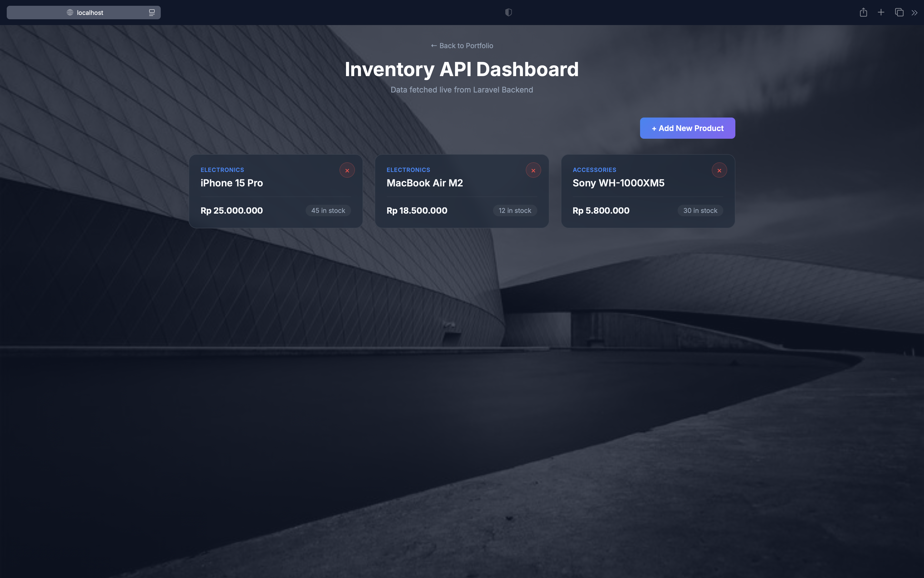The width and height of the screenshot is (924, 578).
Task: Click the Inventory API Dashboard heading
Action: point(462,69)
